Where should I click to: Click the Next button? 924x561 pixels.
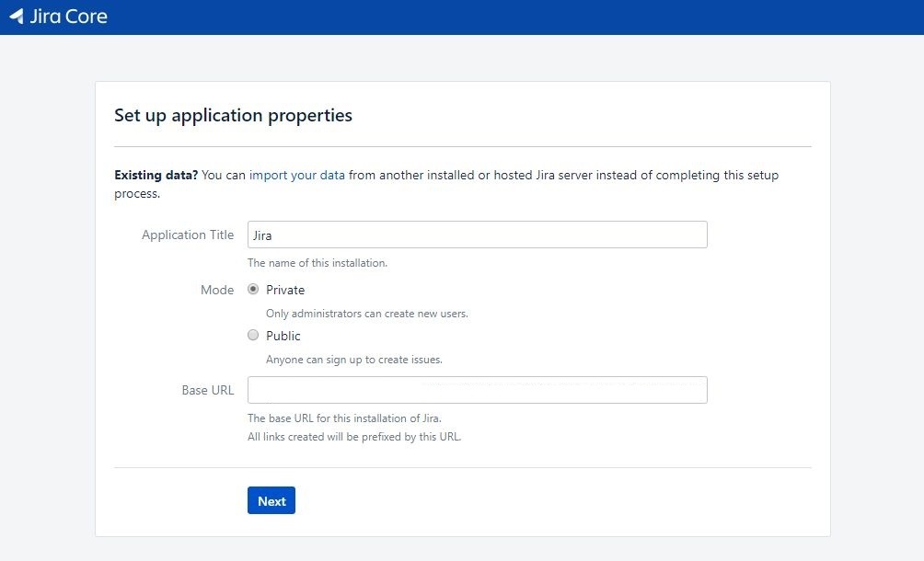coord(271,500)
